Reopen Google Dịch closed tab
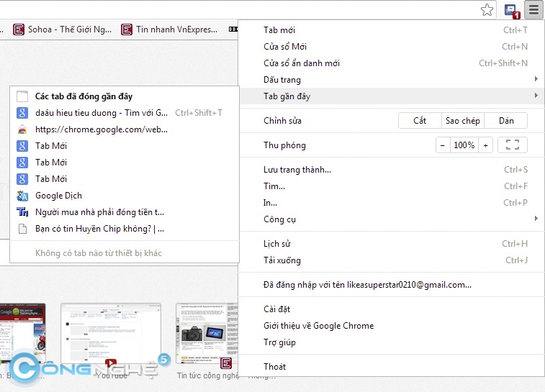545x392 pixels. click(x=125, y=196)
